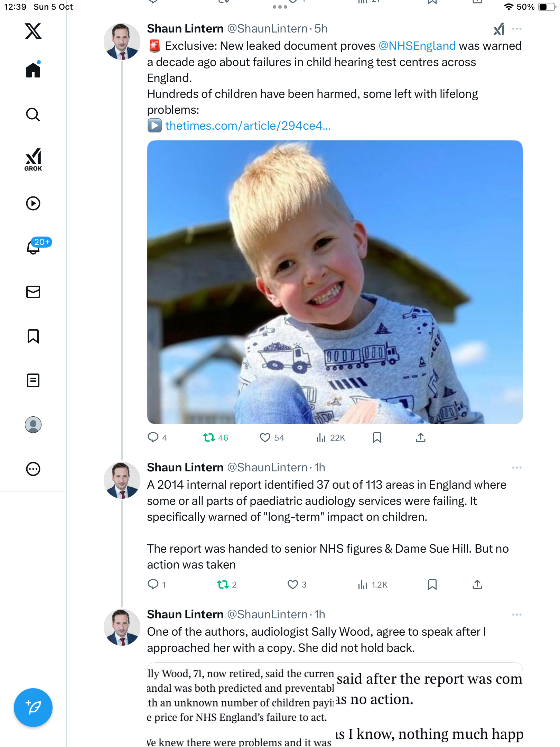Open Messages envelope in sidebar
The image size is (560, 747).
[33, 292]
